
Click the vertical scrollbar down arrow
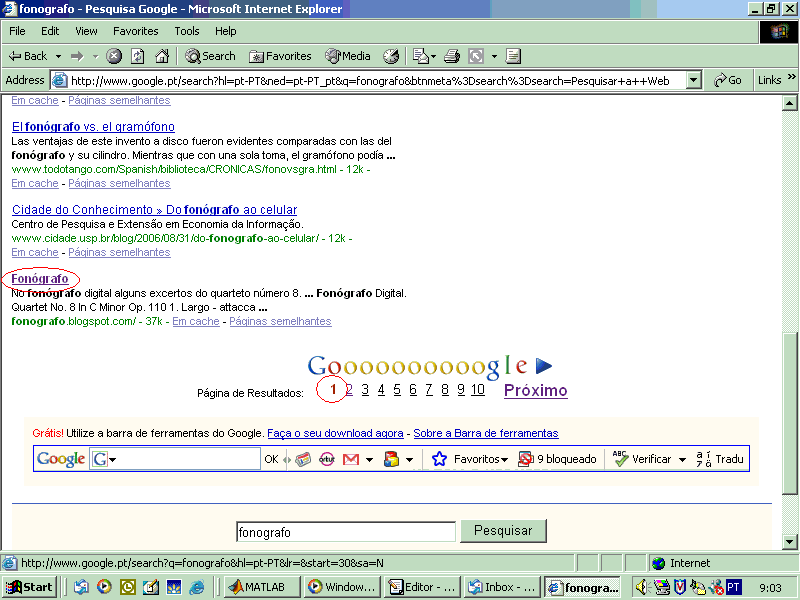click(789, 541)
